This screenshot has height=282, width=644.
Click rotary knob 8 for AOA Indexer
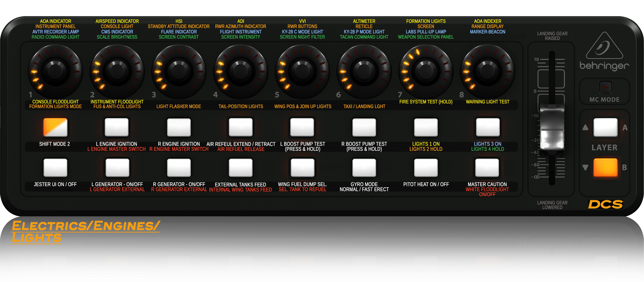[x=487, y=71]
